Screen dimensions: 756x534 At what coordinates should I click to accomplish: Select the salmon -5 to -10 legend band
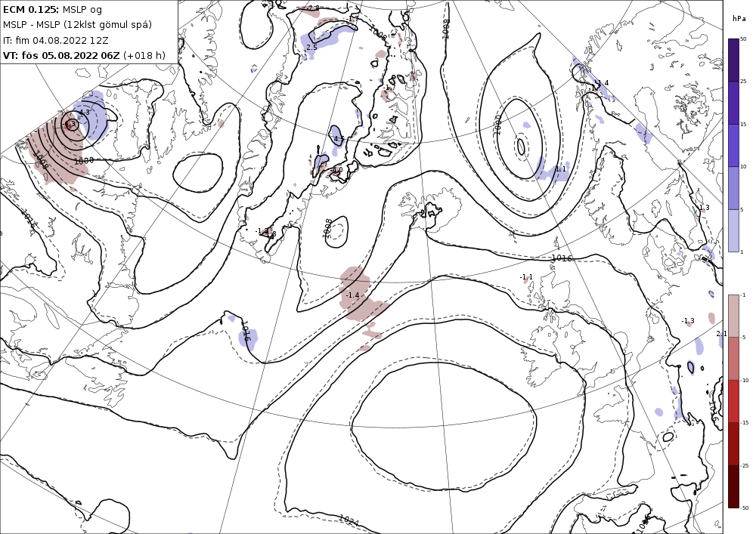(733, 358)
